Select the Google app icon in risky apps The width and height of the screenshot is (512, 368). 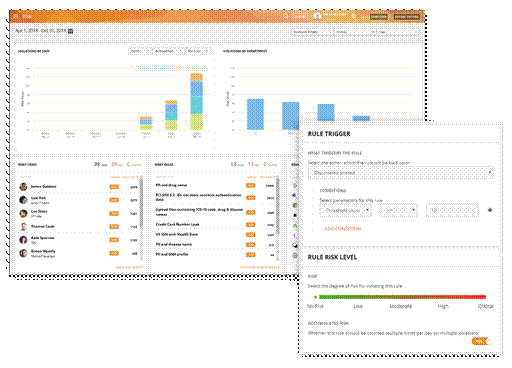[x=295, y=185]
